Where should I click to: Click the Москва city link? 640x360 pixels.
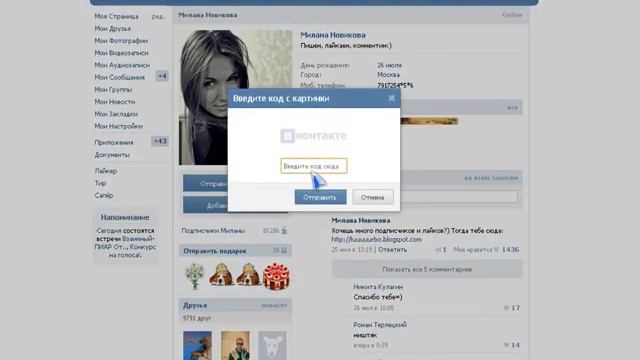click(389, 75)
